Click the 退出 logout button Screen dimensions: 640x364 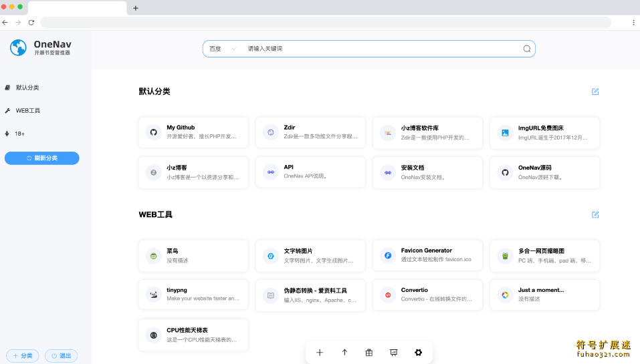coord(62,356)
